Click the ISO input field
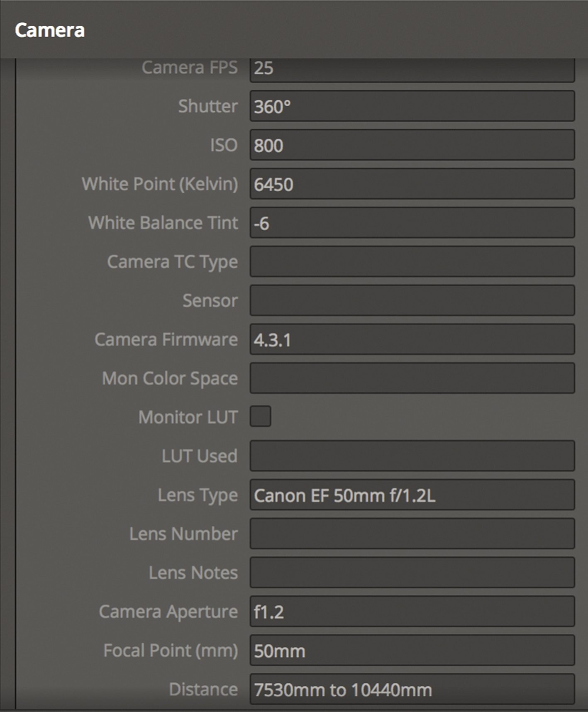 click(412, 145)
